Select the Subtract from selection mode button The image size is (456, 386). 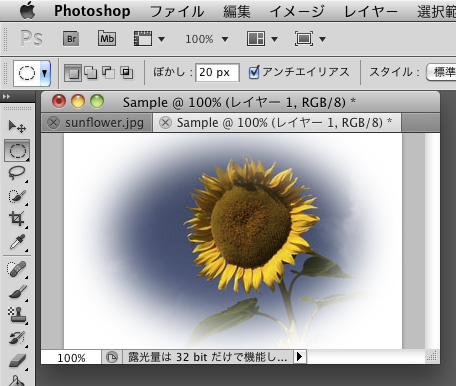click(108, 72)
